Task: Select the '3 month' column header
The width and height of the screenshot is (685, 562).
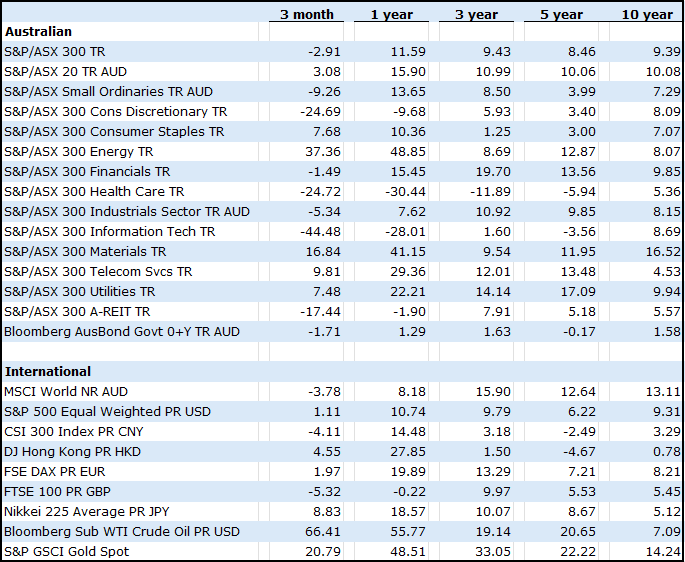Action: pyautogui.click(x=307, y=14)
